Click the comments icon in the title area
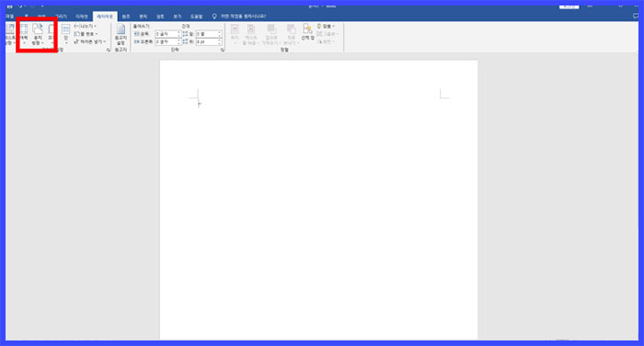 [636, 16]
